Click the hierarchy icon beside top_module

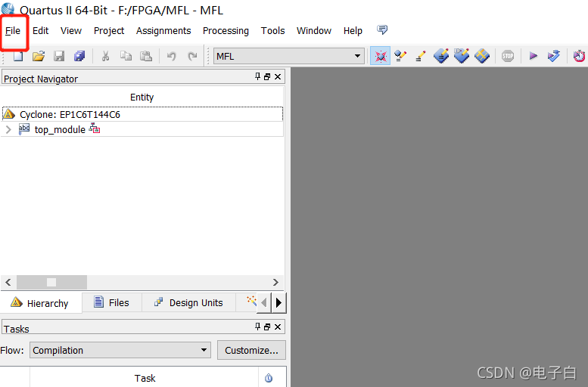[95, 128]
